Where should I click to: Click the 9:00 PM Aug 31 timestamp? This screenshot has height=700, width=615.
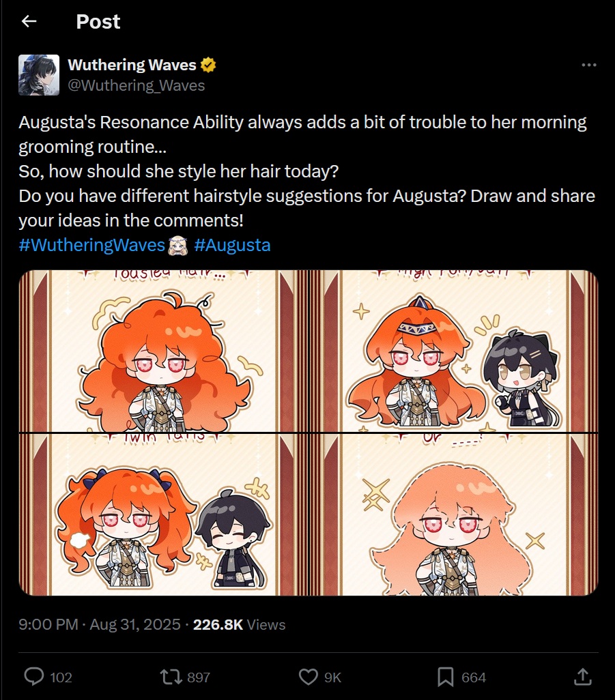point(100,624)
